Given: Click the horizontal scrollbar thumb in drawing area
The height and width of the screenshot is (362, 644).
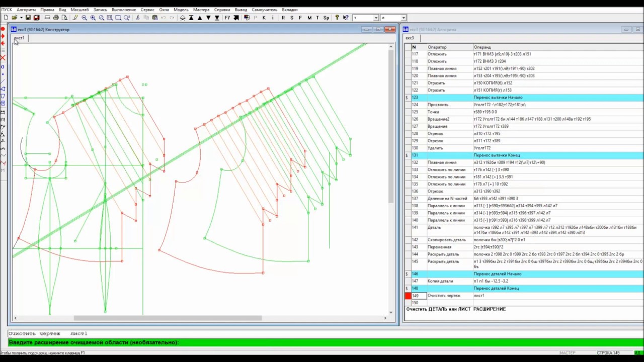Looking at the screenshot, I should point(168,318).
